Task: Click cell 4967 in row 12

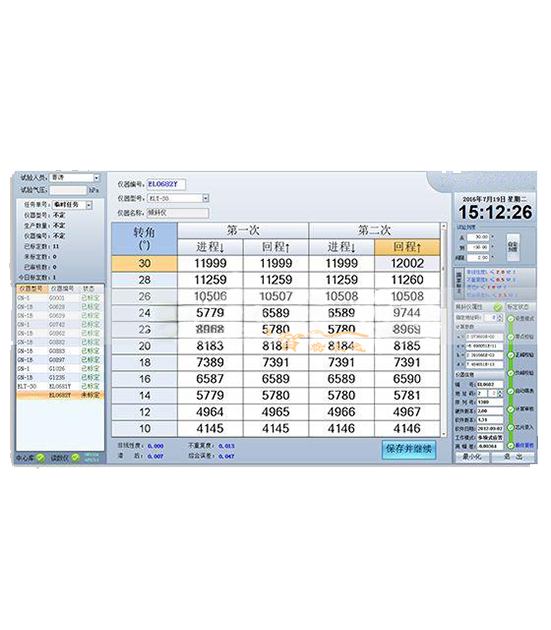Action: (x=407, y=412)
